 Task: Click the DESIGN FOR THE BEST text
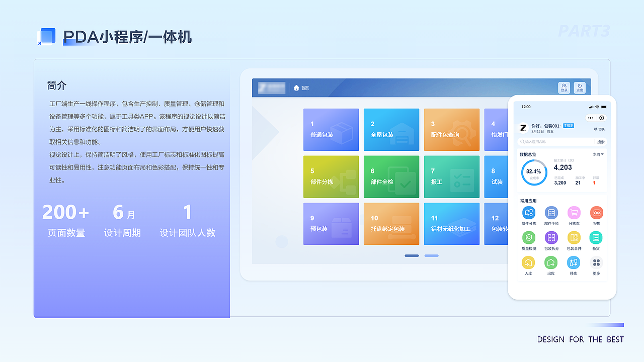(x=580, y=339)
